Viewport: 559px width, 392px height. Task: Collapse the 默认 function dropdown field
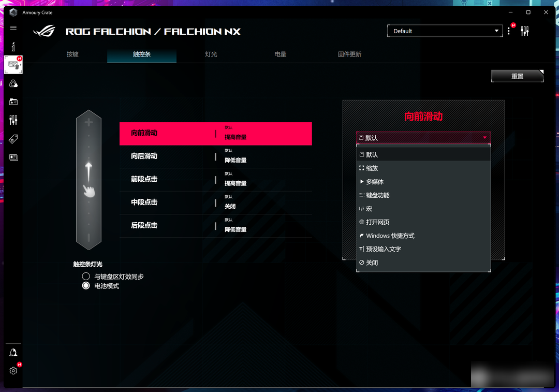(x=423, y=138)
